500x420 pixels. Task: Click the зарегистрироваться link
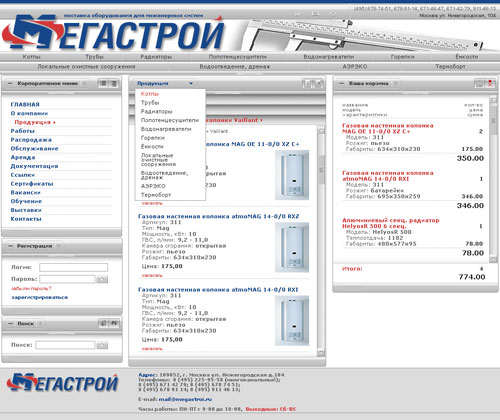40,297
